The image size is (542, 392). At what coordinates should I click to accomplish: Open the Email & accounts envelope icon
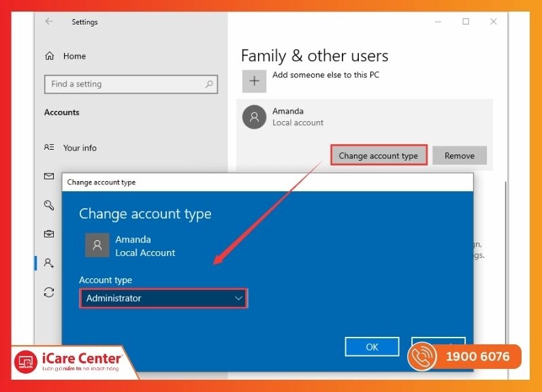point(49,176)
